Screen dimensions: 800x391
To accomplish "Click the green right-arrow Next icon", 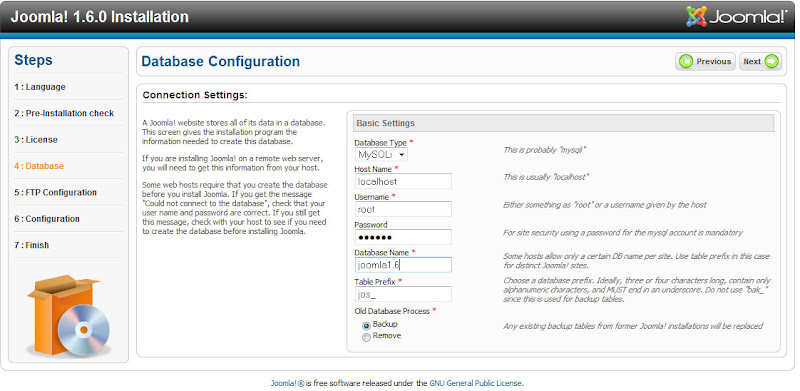I will point(771,61).
